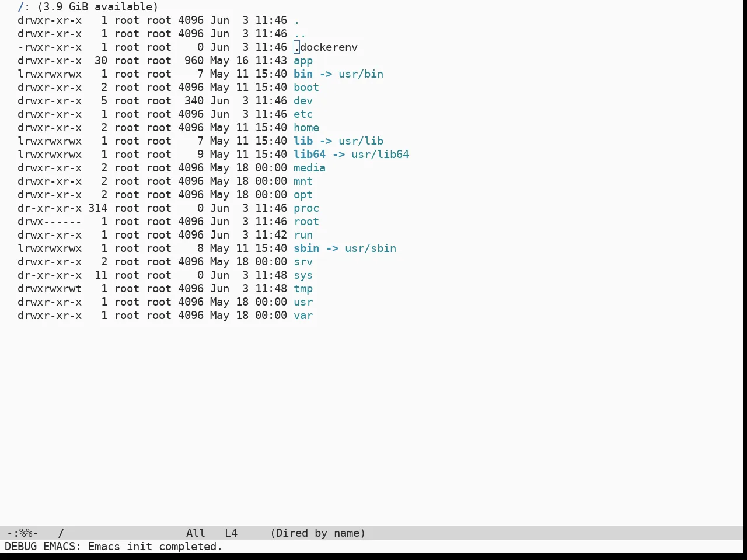Open the etc directory
The height and width of the screenshot is (560, 747).
coord(303,114)
